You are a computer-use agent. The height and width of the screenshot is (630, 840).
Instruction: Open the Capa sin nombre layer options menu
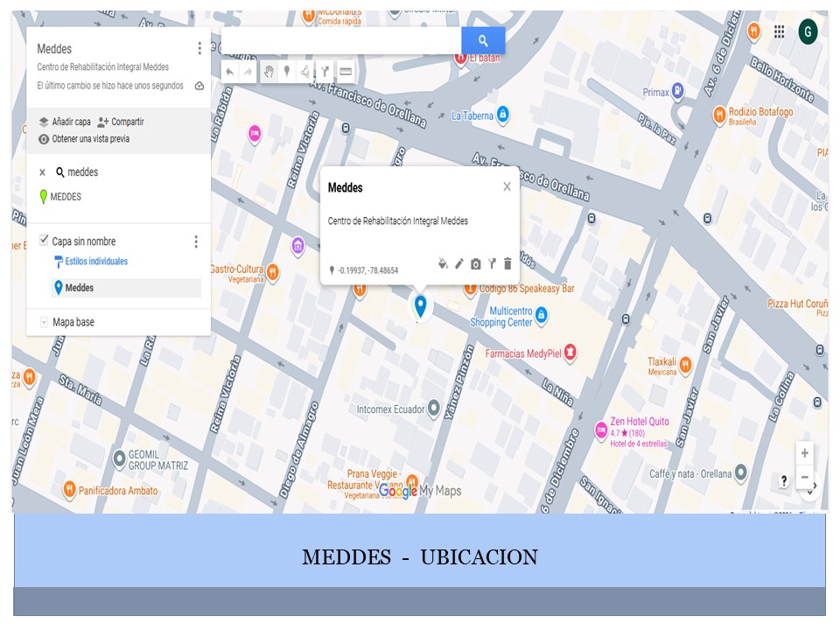196,241
